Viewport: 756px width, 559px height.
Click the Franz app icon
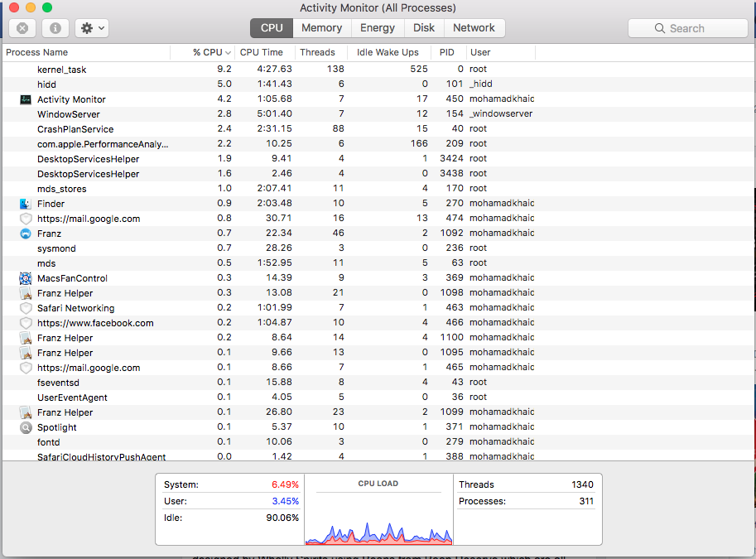pos(26,234)
